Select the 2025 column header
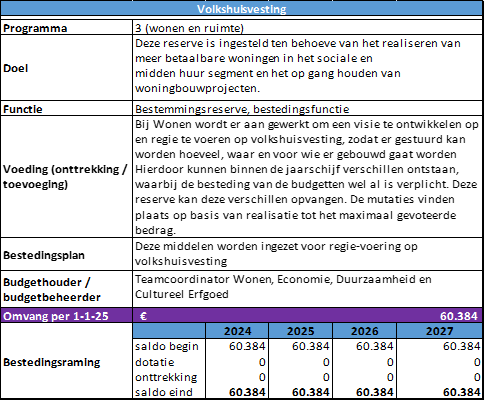The width and height of the screenshot is (485, 401). 301,331
